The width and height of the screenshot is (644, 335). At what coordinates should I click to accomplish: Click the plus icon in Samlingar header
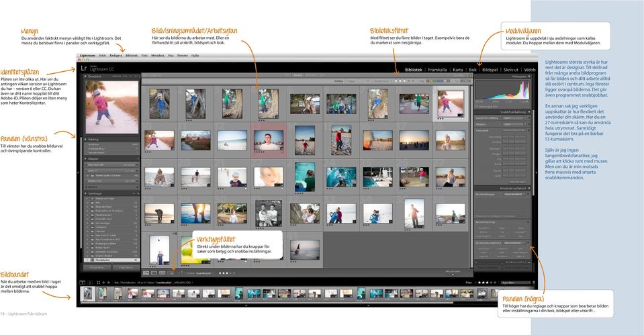tap(138, 193)
